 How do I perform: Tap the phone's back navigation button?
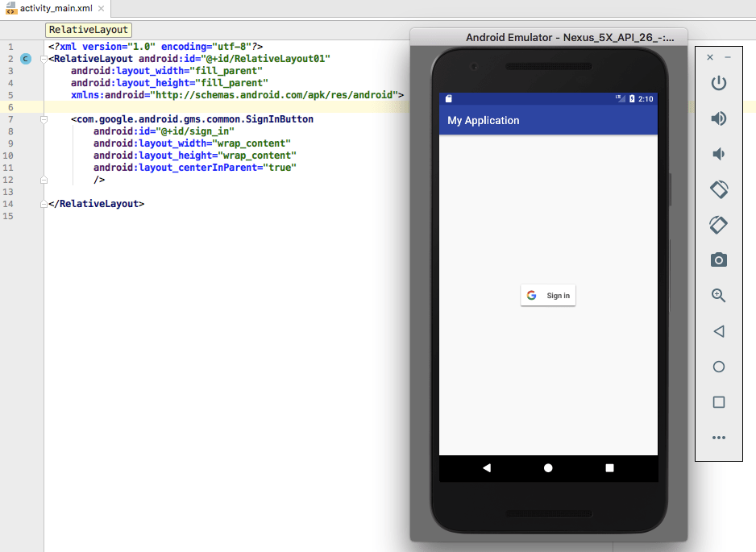[x=487, y=468]
